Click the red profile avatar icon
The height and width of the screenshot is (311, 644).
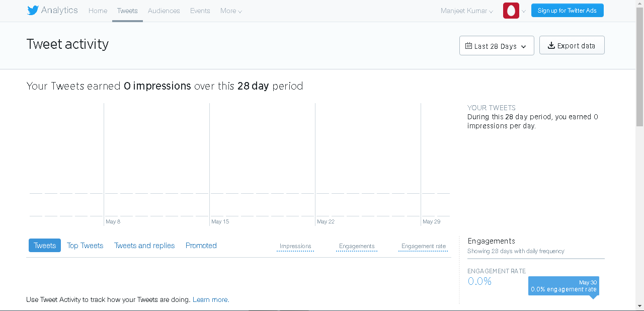click(x=511, y=11)
